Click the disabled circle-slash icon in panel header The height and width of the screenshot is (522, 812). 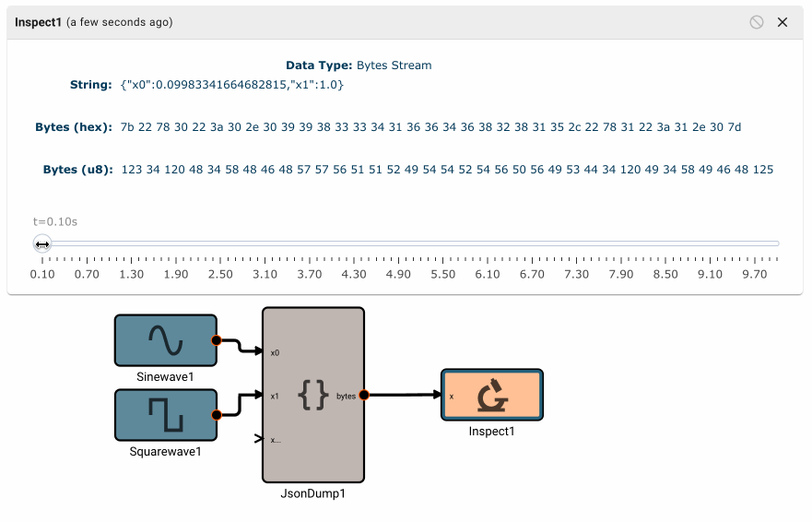[757, 22]
